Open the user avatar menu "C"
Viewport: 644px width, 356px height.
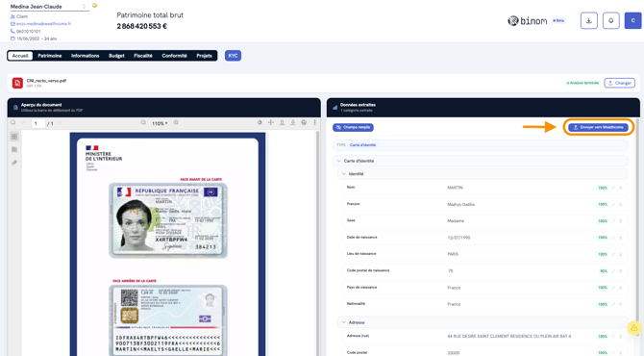click(x=632, y=20)
